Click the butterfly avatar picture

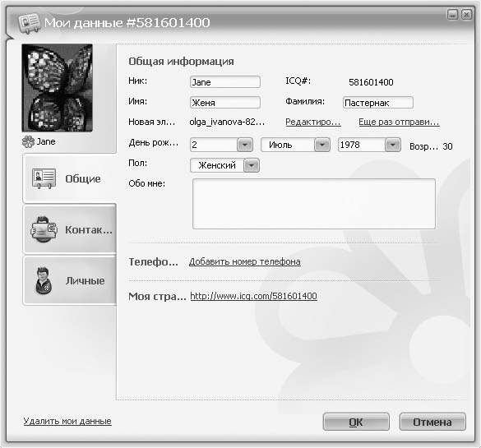tap(58, 88)
